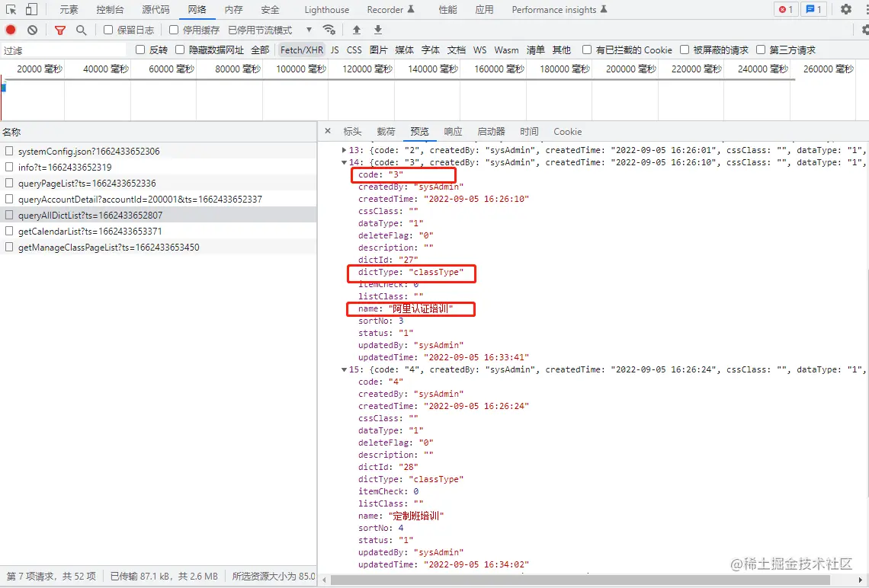Open the Recorder tab

pos(390,9)
